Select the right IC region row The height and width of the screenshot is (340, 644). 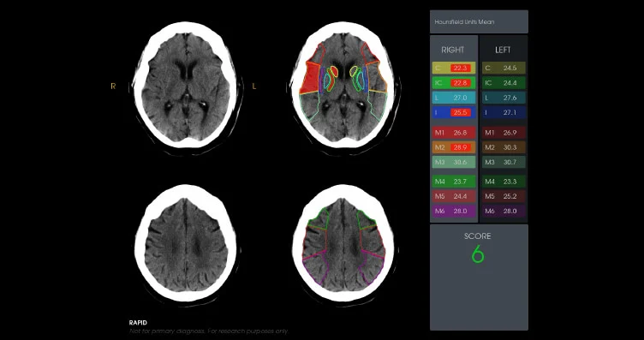click(454, 83)
